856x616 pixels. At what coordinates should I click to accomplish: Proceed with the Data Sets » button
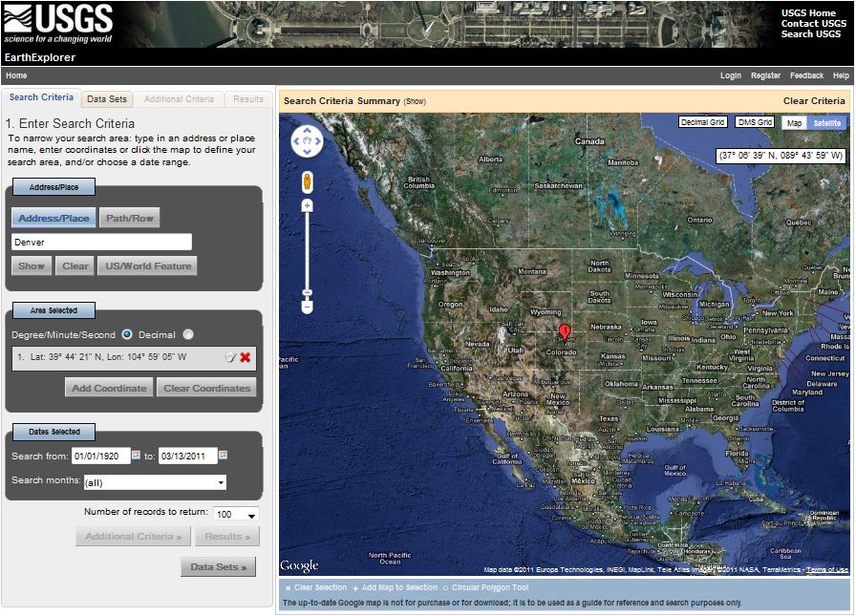point(219,567)
